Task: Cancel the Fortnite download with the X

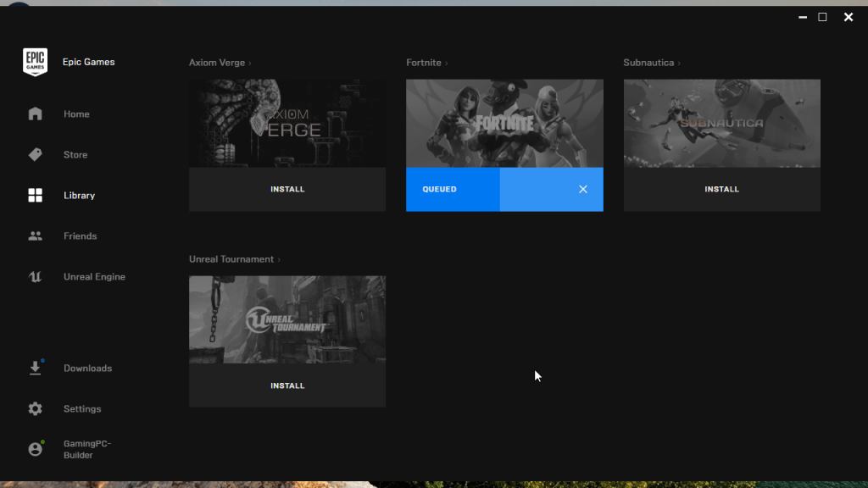Action: click(583, 189)
